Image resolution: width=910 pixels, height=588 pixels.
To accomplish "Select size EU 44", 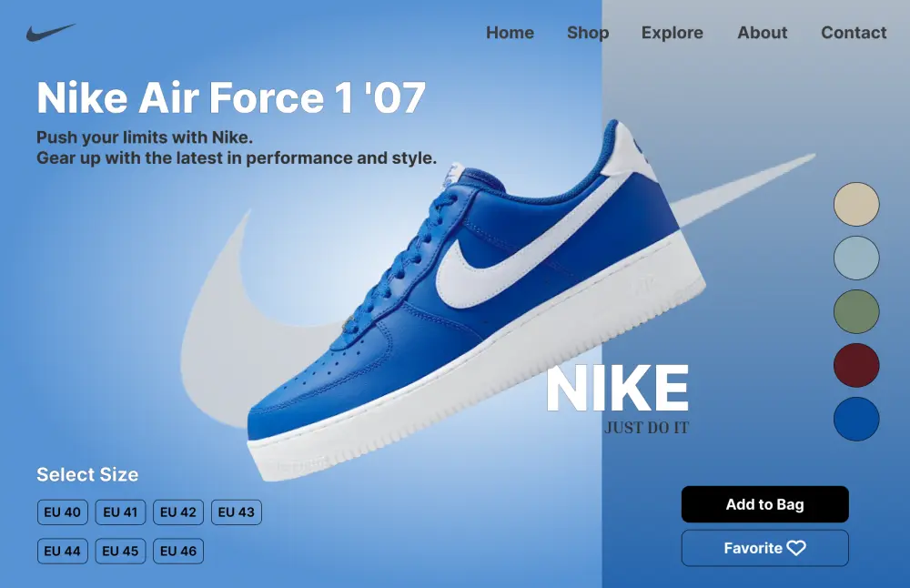I will 63,551.
